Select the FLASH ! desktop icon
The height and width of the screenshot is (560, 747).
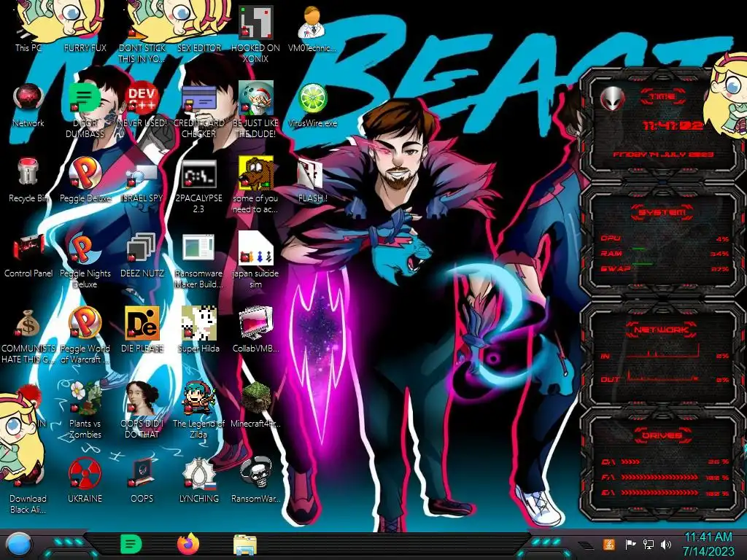(x=312, y=180)
